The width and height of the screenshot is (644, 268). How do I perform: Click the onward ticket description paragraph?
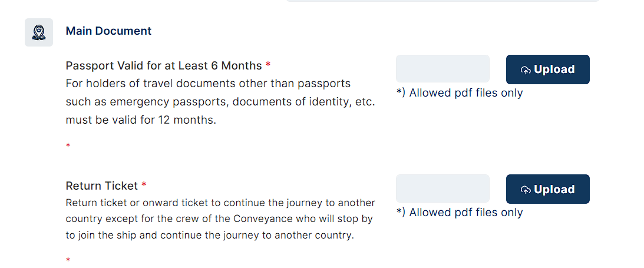click(x=220, y=220)
